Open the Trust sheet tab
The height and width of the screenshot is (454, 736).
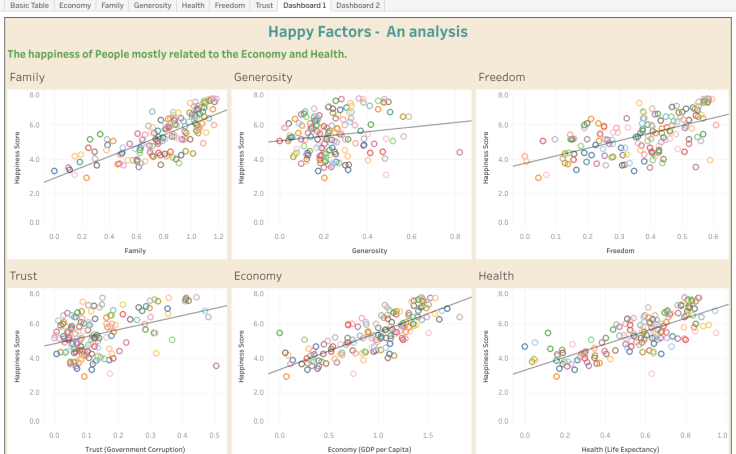click(264, 5)
